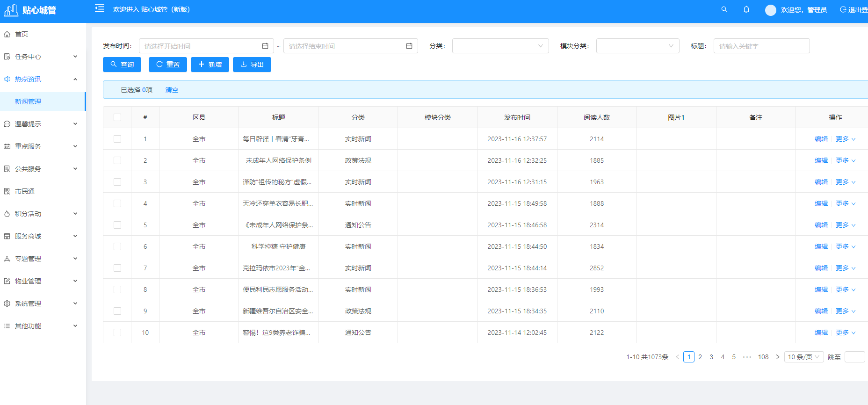Click the 退出登录 logout button
The width and height of the screenshot is (868, 405).
pyautogui.click(x=854, y=10)
